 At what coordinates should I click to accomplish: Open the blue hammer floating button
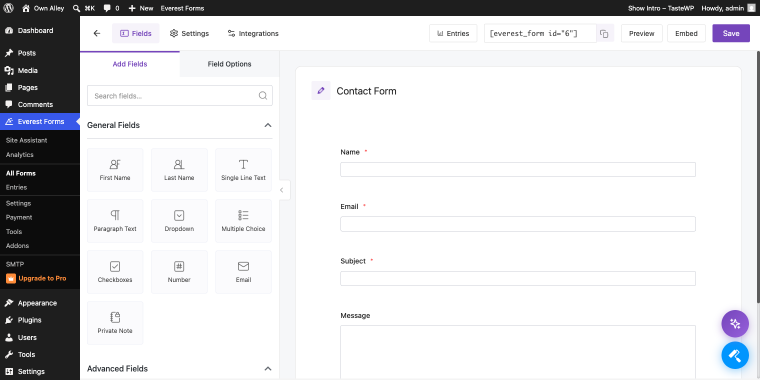coord(735,356)
